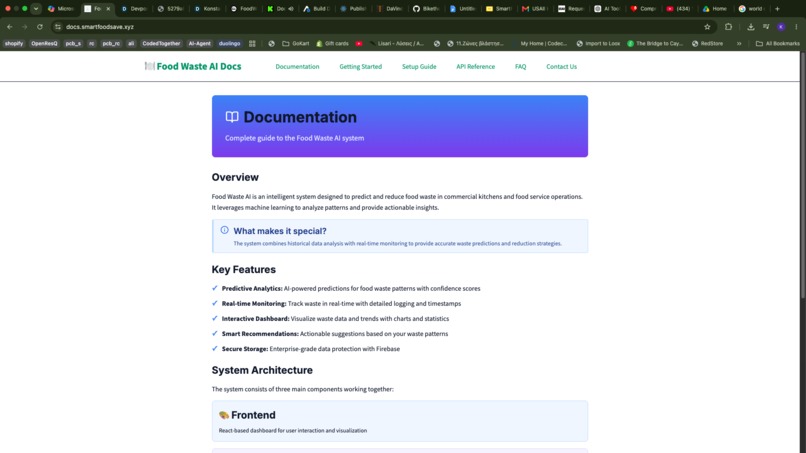Screen dimensions: 806x453
Task: Open the media controls icon
Action: pyautogui.click(x=766, y=27)
